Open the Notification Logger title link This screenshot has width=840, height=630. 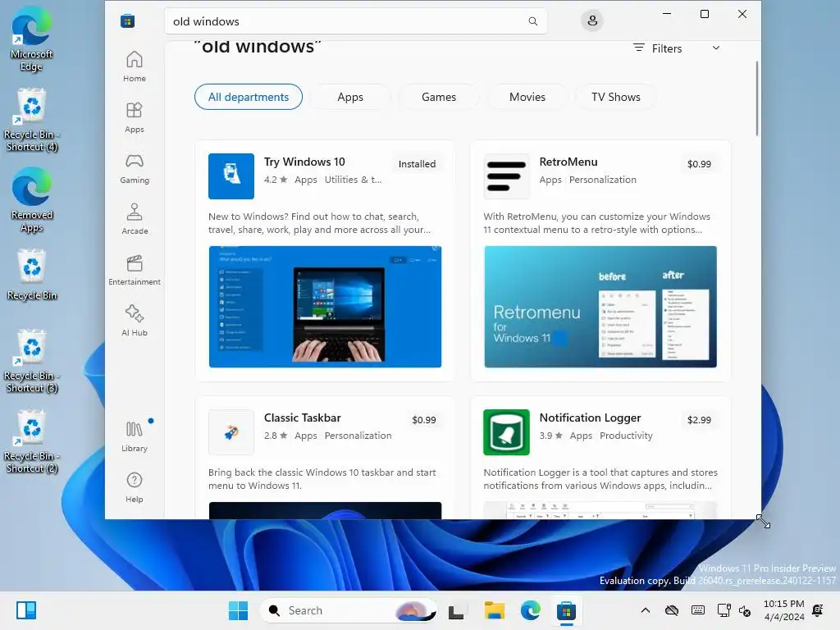pos(590,418)
